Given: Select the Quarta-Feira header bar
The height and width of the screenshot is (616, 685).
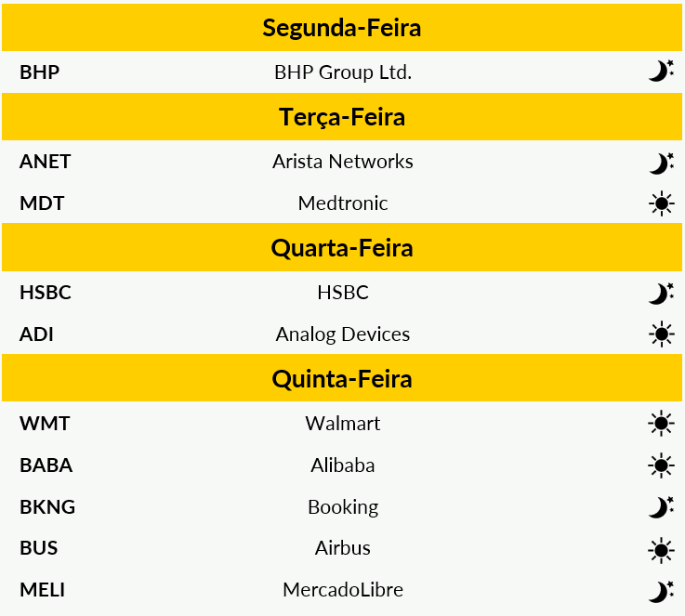Looking at the screenshot, I should (x=342, y=247).
